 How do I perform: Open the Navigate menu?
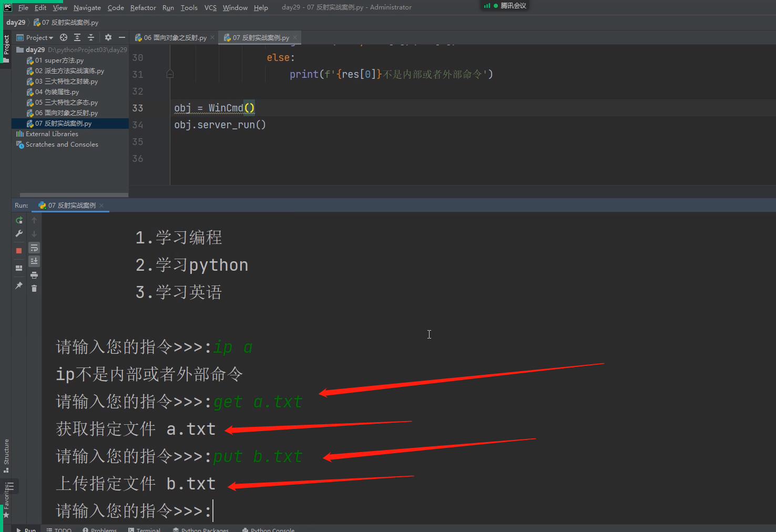point(87,7)
